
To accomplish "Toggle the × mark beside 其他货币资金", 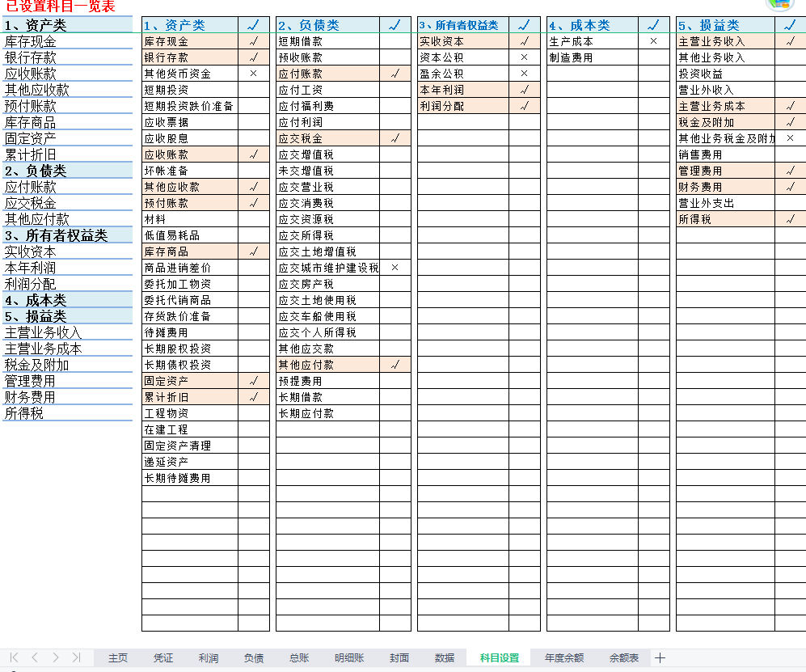I will (254, 73).
